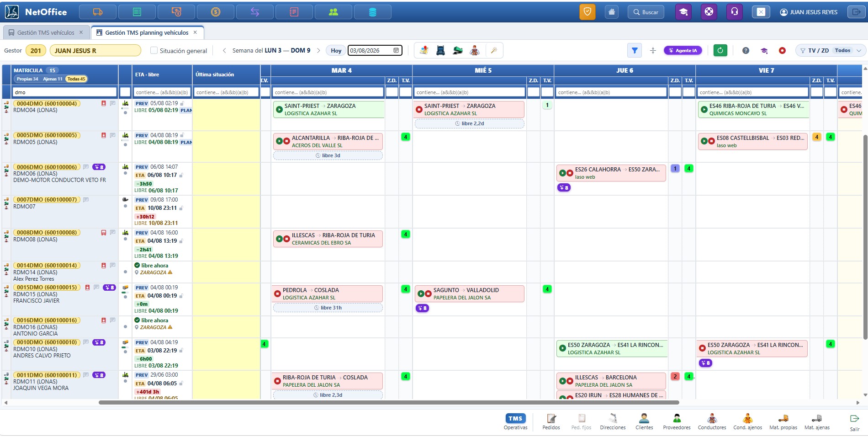Viewport: 868px width, 437px height.
Task: Select the Todas 45 filter pill
Action: pos(76,79)
